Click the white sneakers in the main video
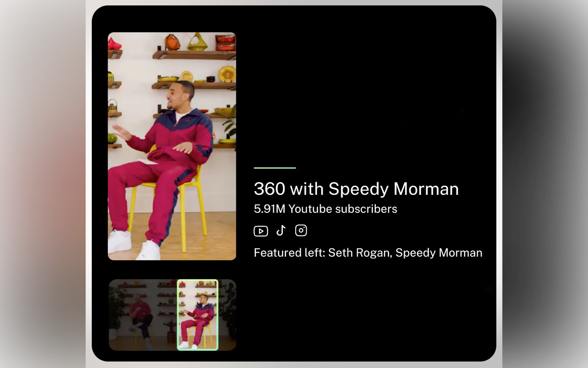This screenshot has width=588, height=368. 134,245
